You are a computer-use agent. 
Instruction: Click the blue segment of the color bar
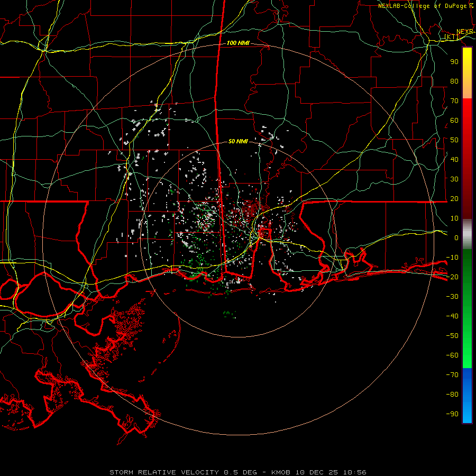coord(467,396)
